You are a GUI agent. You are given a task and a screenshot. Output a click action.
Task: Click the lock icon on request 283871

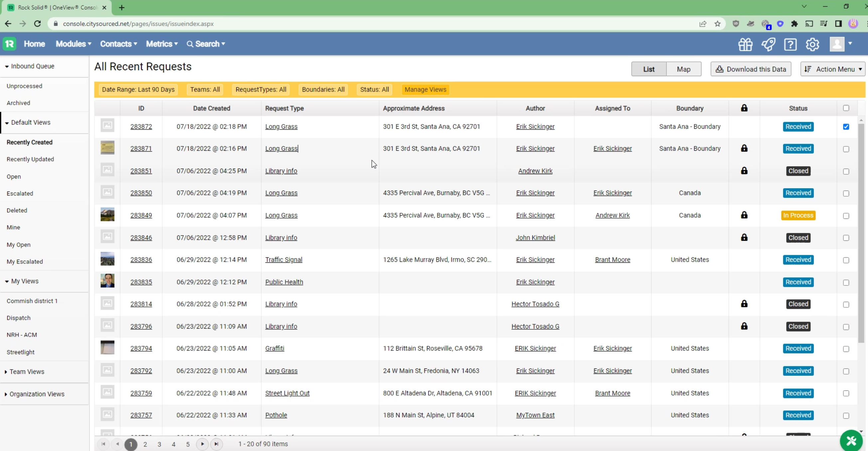pyautogui.click(x=744, y=148)
